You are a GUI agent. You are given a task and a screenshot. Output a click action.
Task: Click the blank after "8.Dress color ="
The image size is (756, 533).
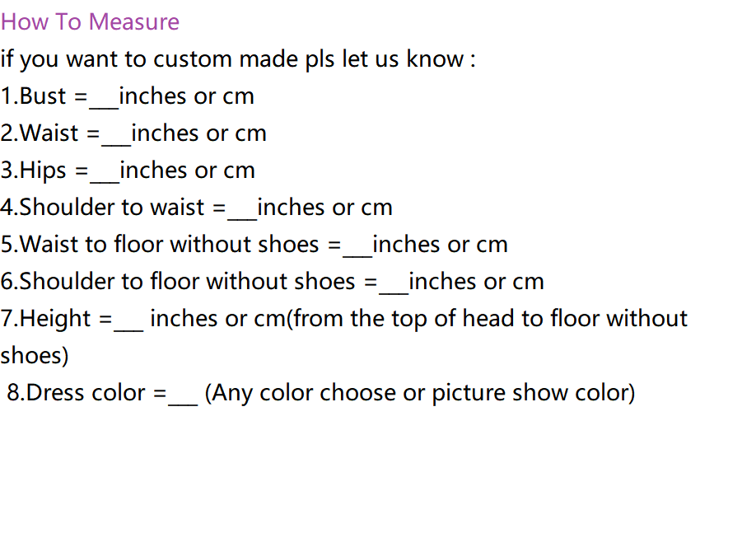(x=183, y=395)
